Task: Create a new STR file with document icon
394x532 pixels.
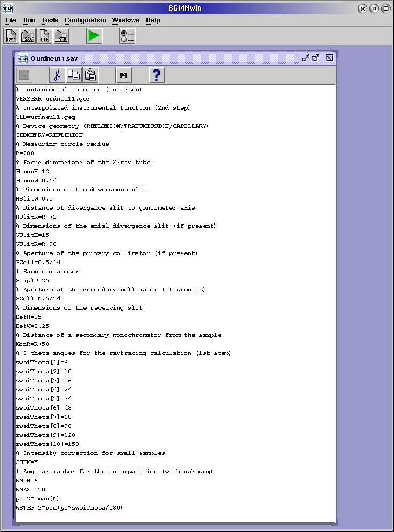Action: point(44,36)
